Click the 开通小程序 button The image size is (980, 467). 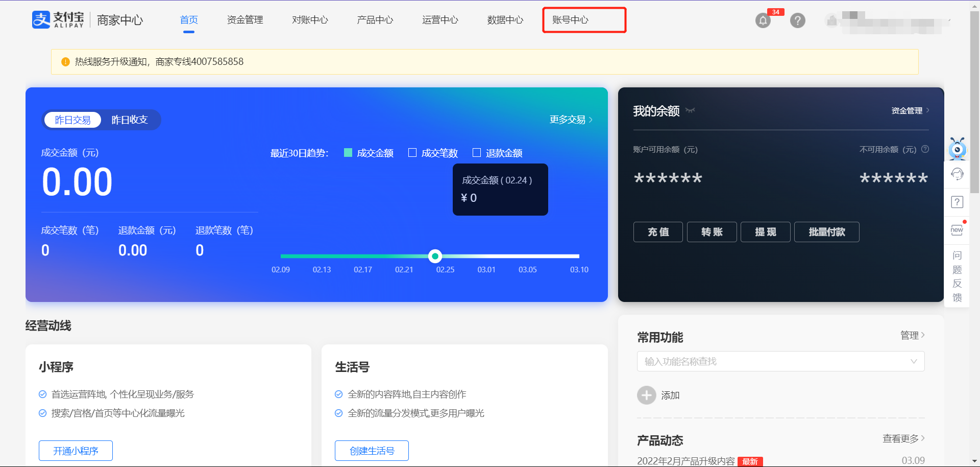pyautogui.click(x=76, y=451)
